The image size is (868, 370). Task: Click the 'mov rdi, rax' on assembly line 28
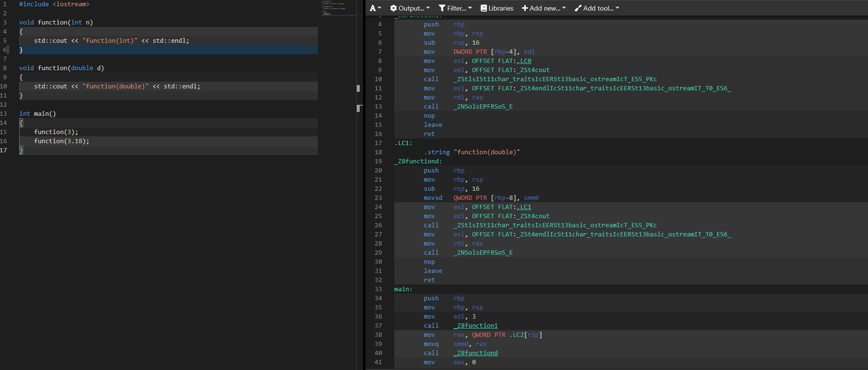[x=453, y=244]
